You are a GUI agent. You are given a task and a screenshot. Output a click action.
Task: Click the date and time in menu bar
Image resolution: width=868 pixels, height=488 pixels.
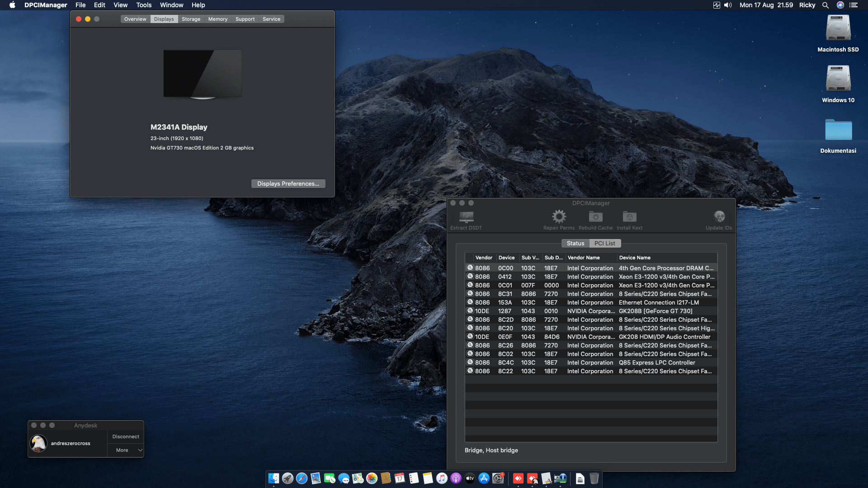click(766, 5)
